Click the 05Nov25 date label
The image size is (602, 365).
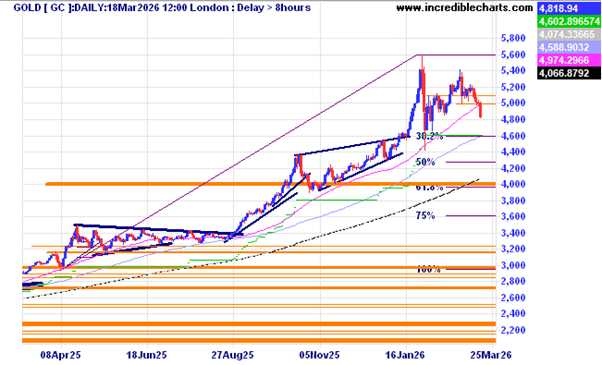tap(319, 355)
